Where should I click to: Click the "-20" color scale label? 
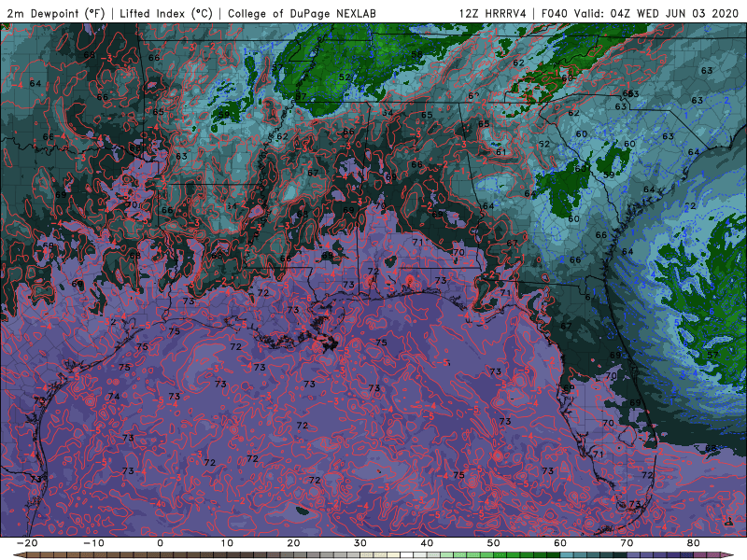tap(27, 543)
